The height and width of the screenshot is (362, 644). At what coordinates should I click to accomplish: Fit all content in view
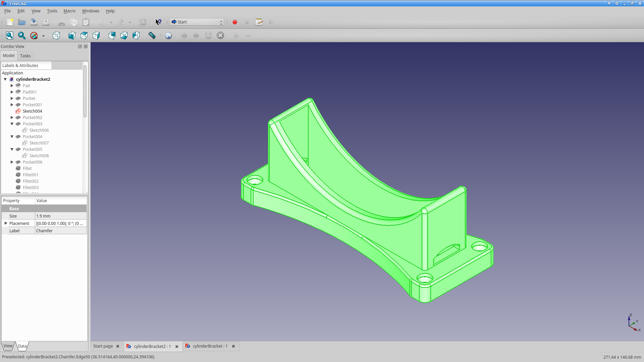(10, 36)
